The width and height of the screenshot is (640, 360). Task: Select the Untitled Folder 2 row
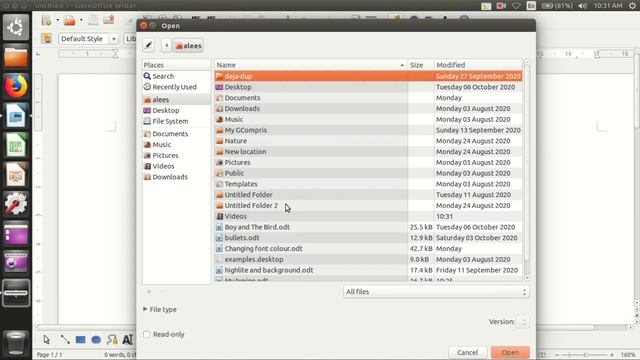(x=368, y=205)
